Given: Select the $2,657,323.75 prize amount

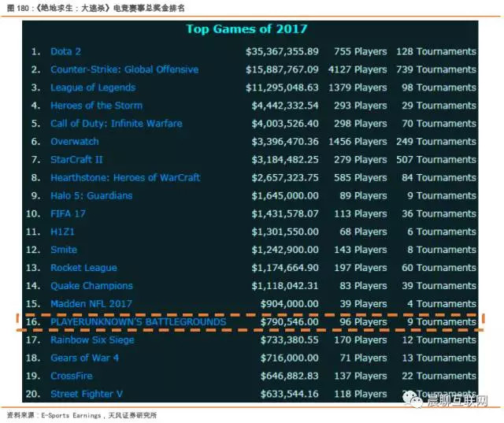Looking at the screenshot, I should tap(285, 177).
